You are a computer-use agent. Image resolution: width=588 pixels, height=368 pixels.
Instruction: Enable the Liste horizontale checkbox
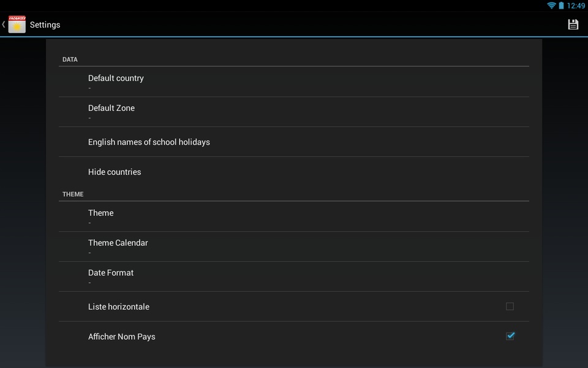pos(510,307)
